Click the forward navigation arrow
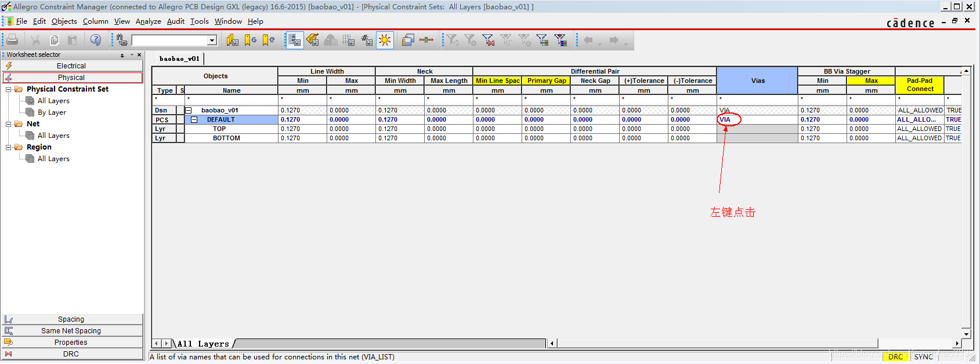 click(x=614, y=40)
